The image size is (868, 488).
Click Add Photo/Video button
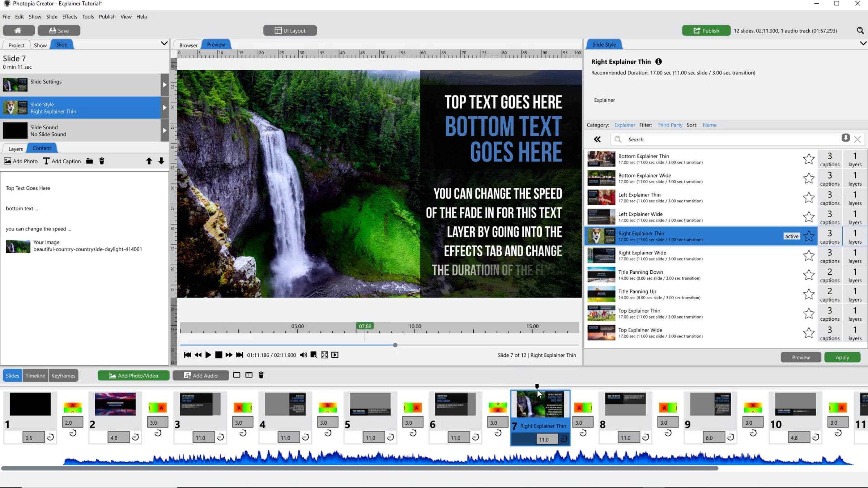click(133, 376)
